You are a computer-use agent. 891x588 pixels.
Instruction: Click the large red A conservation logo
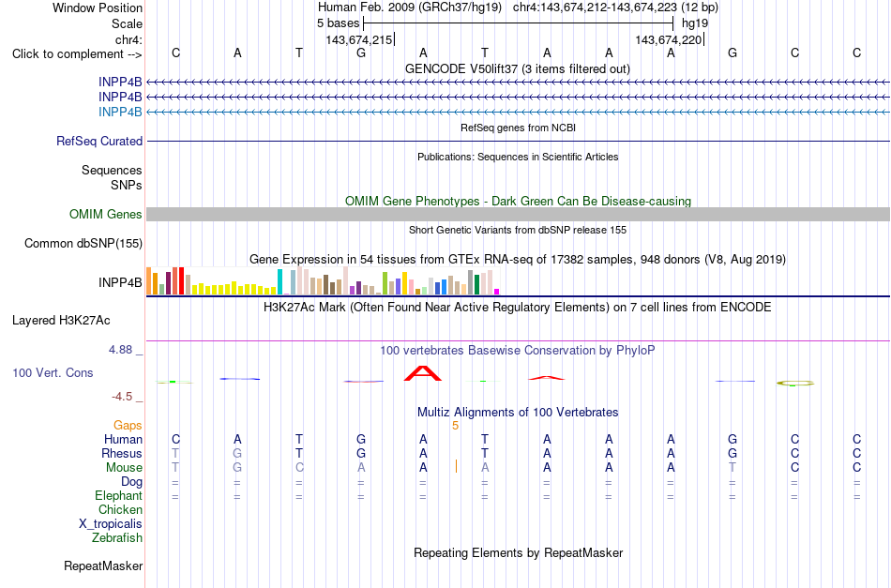pyautogui.click(x=423, y=373)
